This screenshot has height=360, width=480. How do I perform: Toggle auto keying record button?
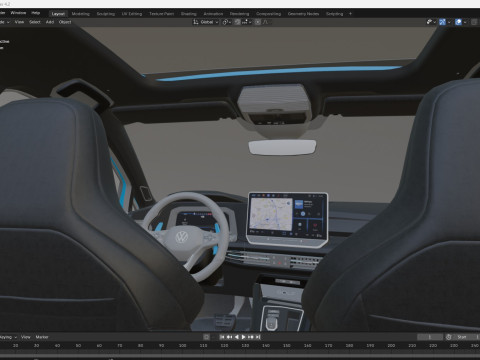[x=206, y=337]
